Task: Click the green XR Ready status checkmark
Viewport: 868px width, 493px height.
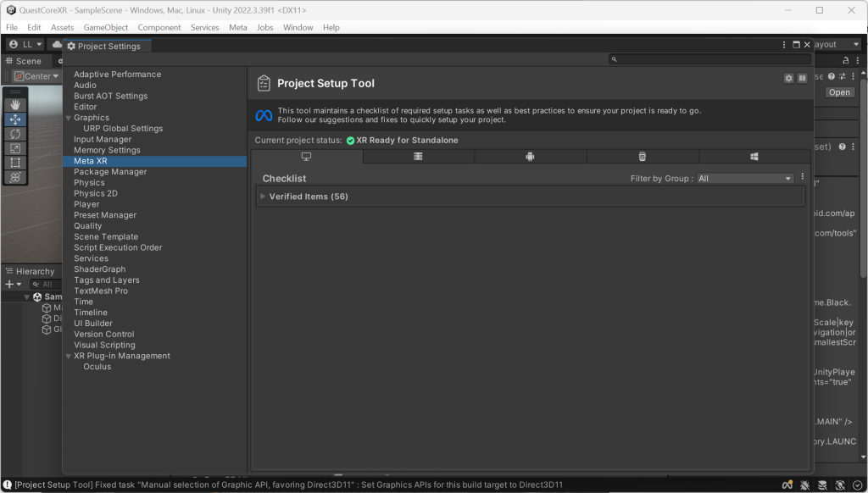Action: pos(350,141)
